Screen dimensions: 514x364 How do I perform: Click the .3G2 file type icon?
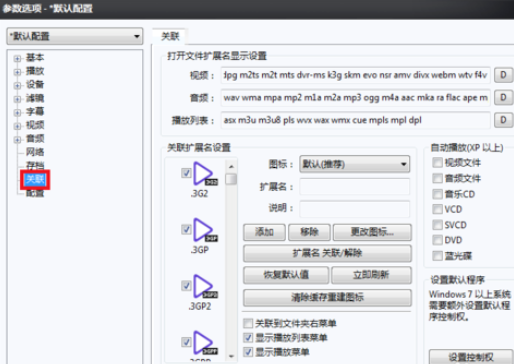pos(205,174)
